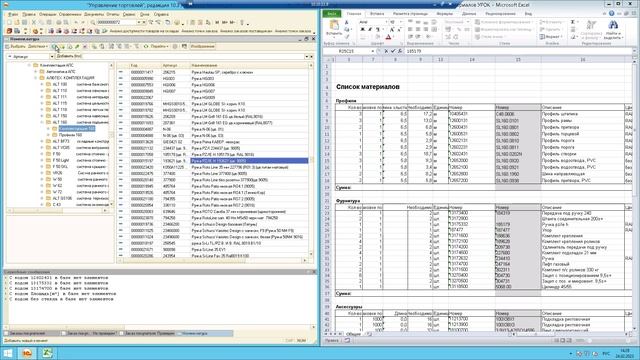Click the 'Список материалов' heading cell
This screenshot has width=640, height=360.
click(x=368, y=87)
